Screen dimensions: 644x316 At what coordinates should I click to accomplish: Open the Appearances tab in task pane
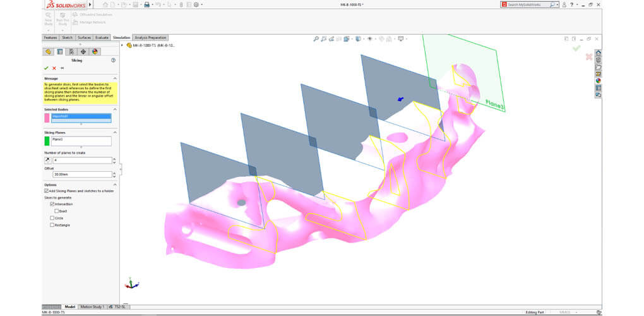(598, 80)
